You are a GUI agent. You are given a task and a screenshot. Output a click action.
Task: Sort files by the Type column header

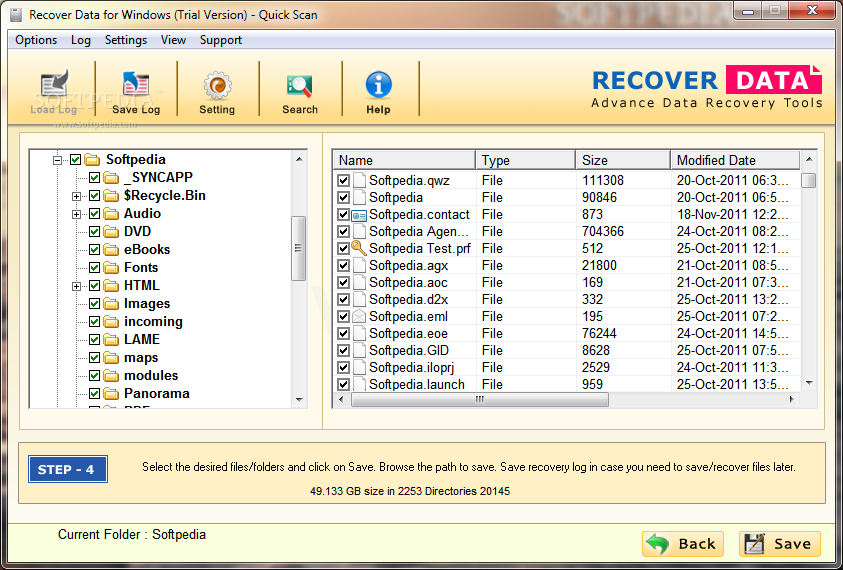(x=525, y=160)
